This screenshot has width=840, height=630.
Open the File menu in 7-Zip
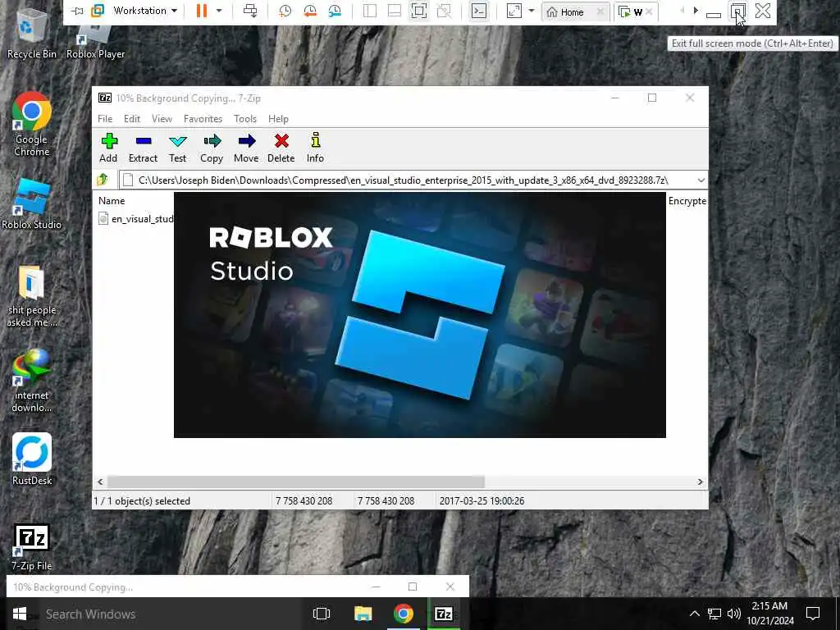click(x=105, y=118)
